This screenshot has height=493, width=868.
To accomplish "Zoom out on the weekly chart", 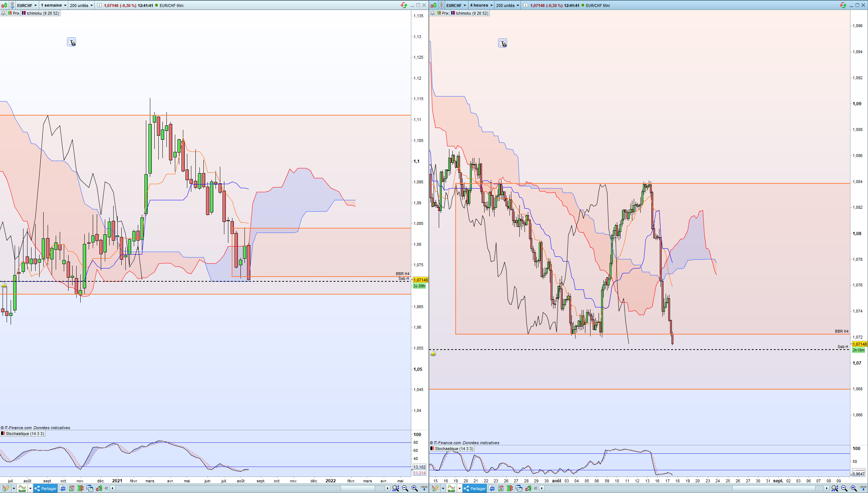I will coord(405,488).
